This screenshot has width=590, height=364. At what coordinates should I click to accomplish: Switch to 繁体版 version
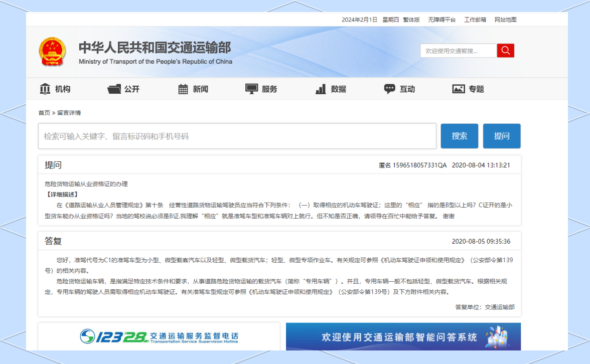(x=411, y=20)
